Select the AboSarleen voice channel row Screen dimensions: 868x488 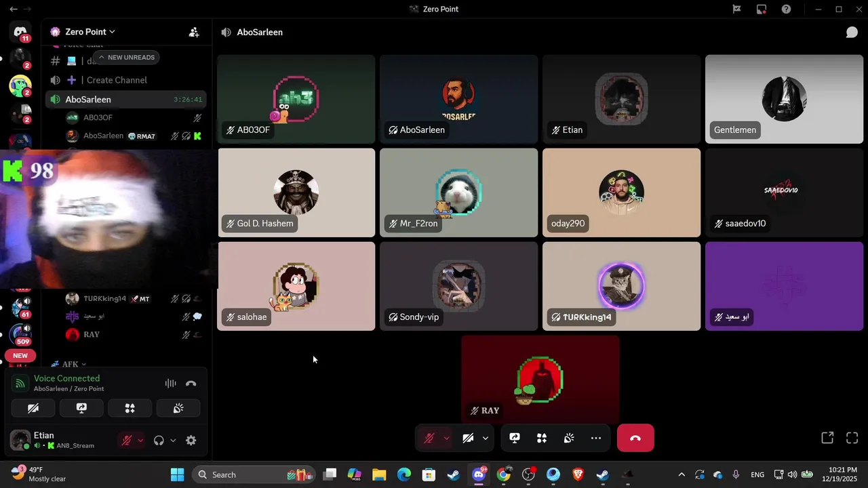point(126,100)
